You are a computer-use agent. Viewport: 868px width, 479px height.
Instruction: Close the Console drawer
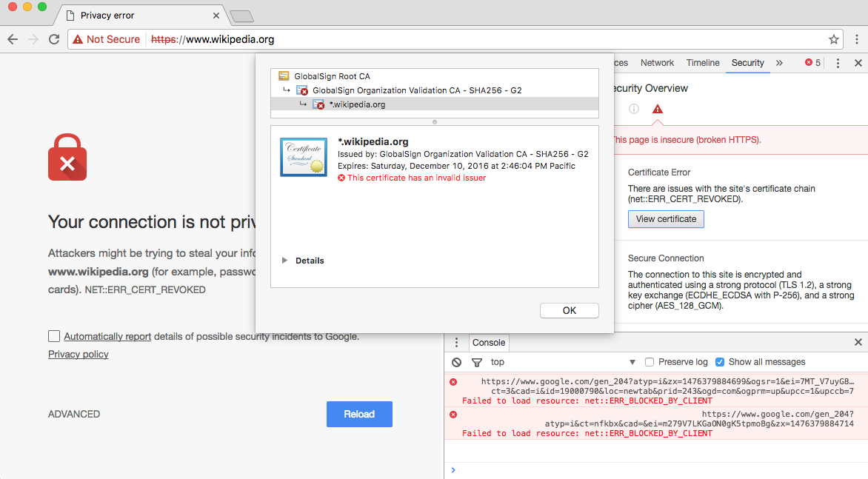pyautogui.click(x=858, y=342)
